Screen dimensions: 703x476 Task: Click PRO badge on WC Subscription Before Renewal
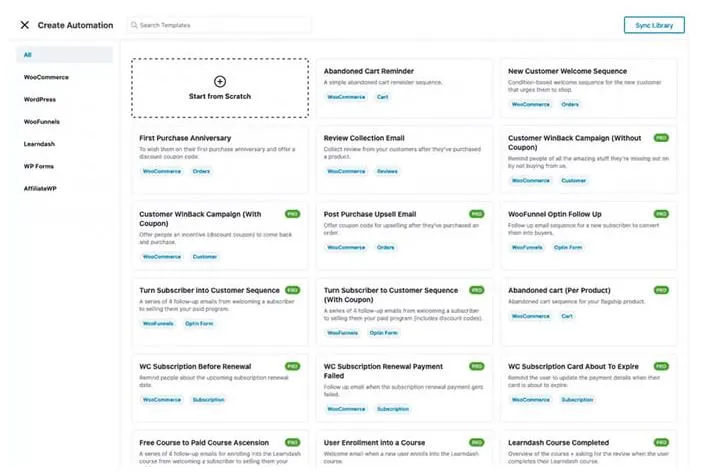click(292, 367)
